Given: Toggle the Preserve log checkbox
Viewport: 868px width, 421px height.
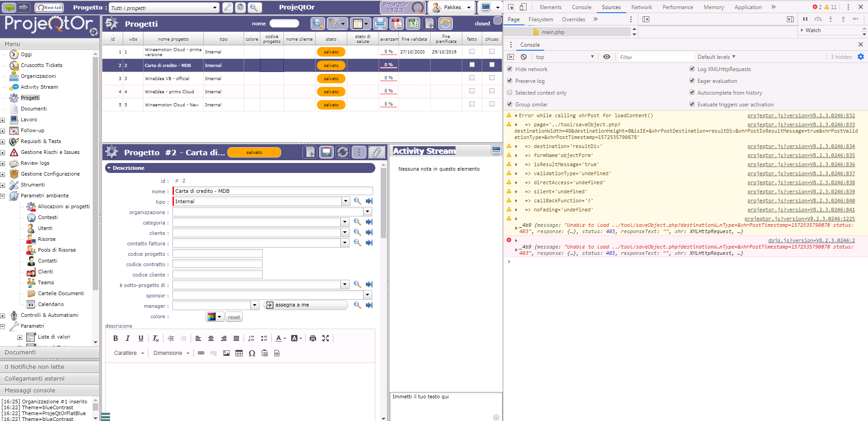Looking at the screenshot, I should (x=510, y=81).
